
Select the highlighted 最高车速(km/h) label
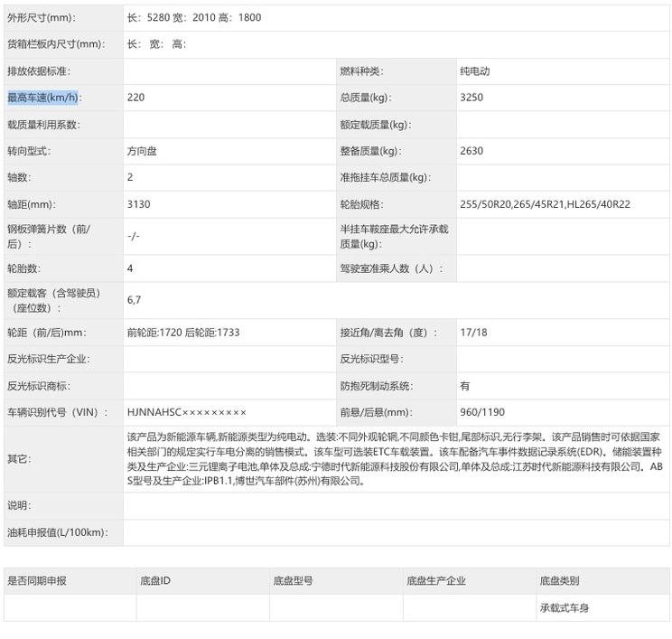(42, 98)
